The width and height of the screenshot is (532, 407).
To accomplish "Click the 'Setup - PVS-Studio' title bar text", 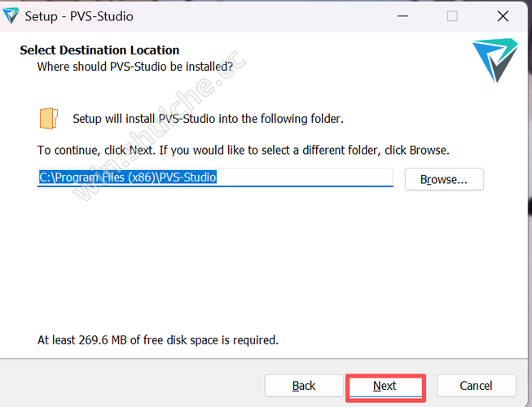I will click(x=79, y=16).
